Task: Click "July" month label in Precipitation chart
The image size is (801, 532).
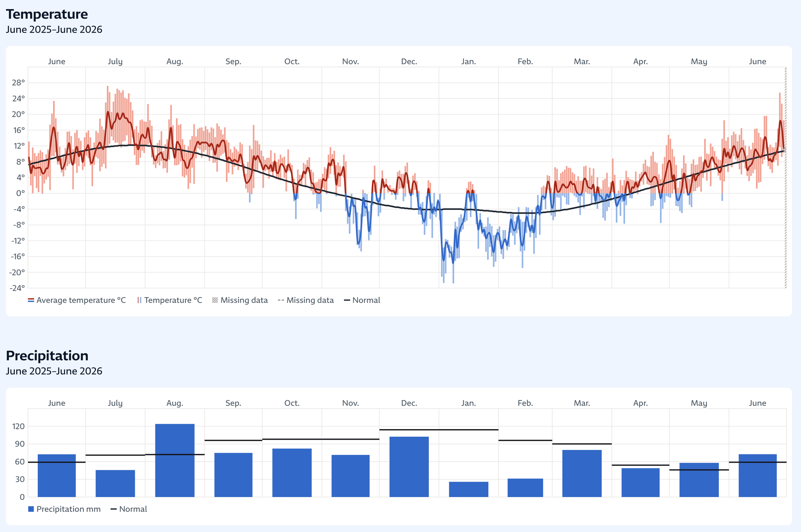Action: [x=115, y=403]
